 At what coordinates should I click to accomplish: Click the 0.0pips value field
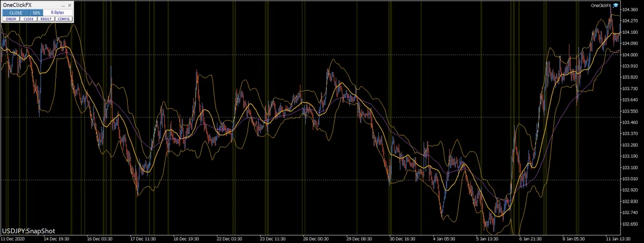pyautogui.click(x=57, y=12)
